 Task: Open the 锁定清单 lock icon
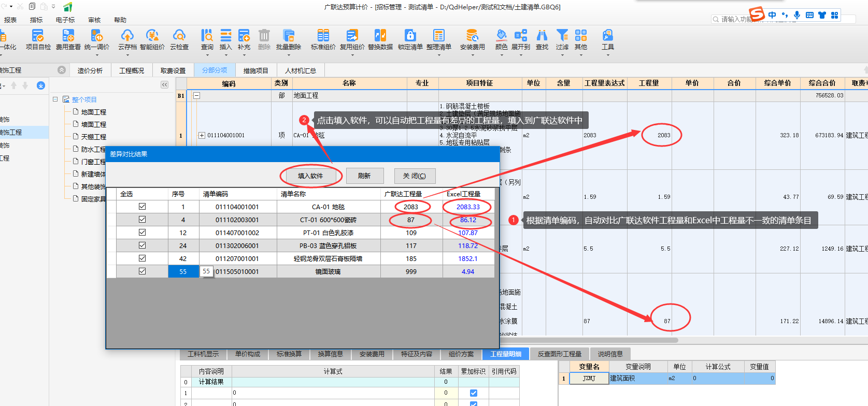(x=410, y=36)
